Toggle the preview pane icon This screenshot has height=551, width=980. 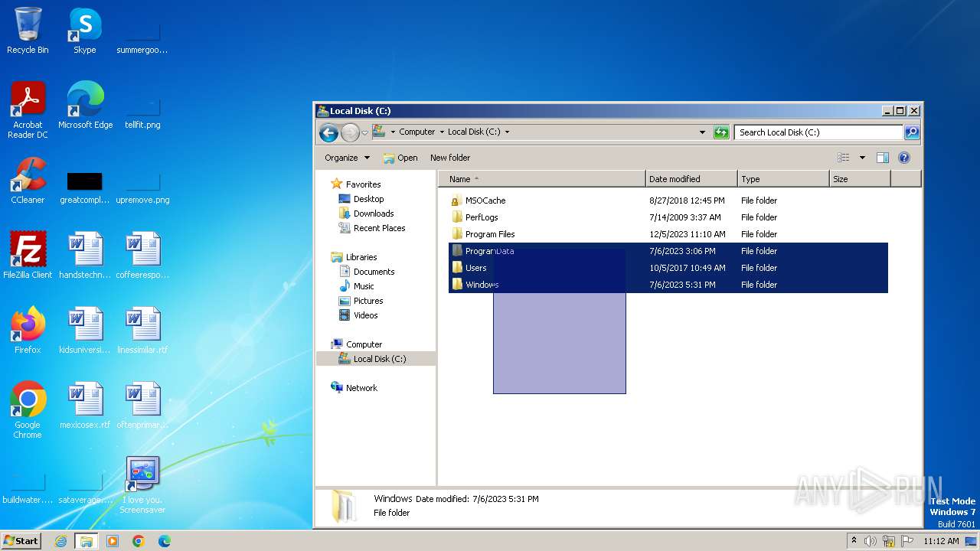click(883, 158)
